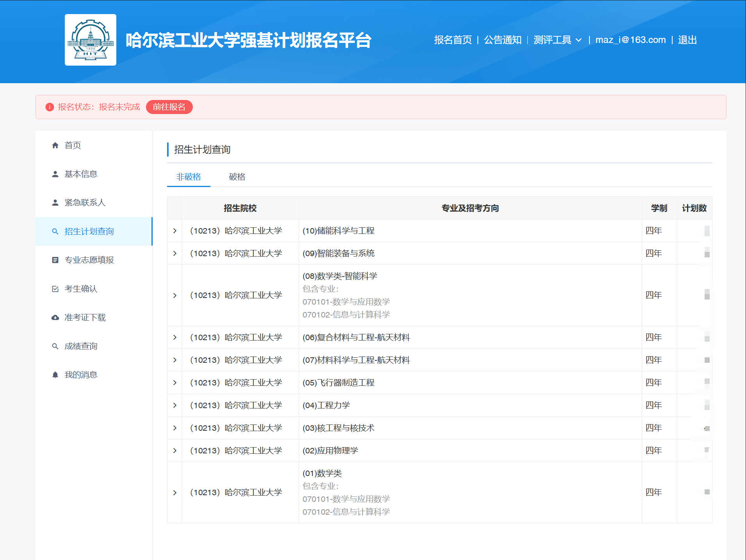The height and width of the screenshot is (560, 746).
Task: Click the person icon beside 基本信息
Action: 55,174
